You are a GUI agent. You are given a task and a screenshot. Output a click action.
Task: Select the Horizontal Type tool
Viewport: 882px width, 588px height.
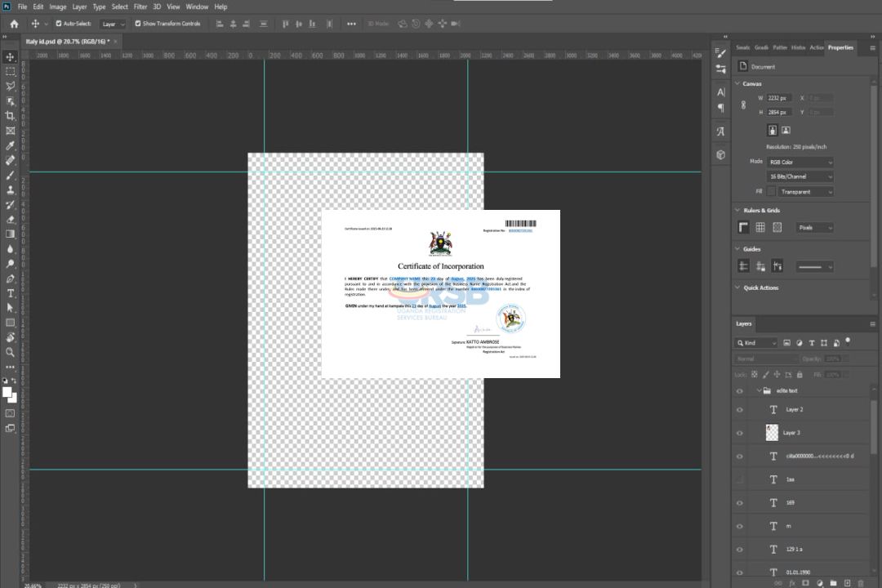[11, 293]
